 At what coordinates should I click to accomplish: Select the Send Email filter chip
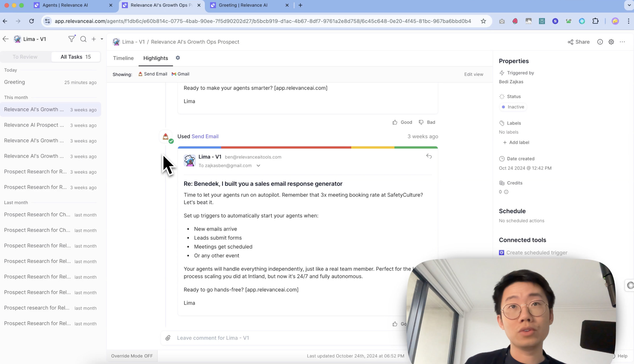click(x=153, y=74)
